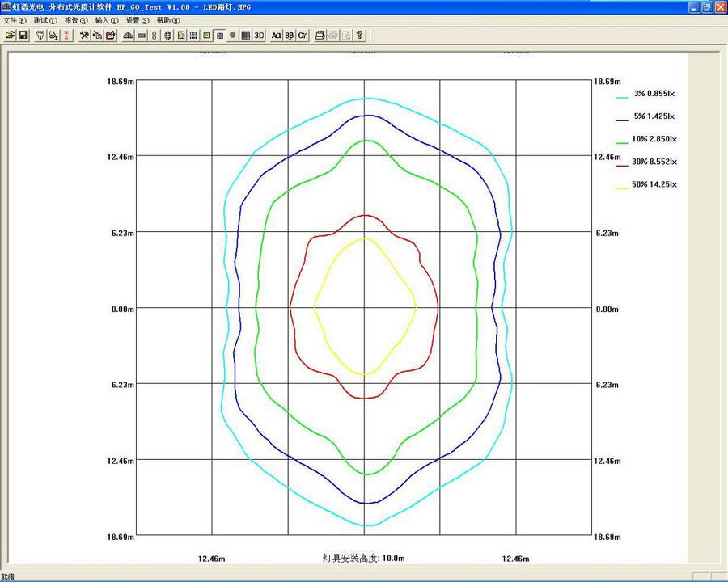Screen dimensions: 728x582
Task: Open the 文件(F) menu
Action: tap(15, 20)
